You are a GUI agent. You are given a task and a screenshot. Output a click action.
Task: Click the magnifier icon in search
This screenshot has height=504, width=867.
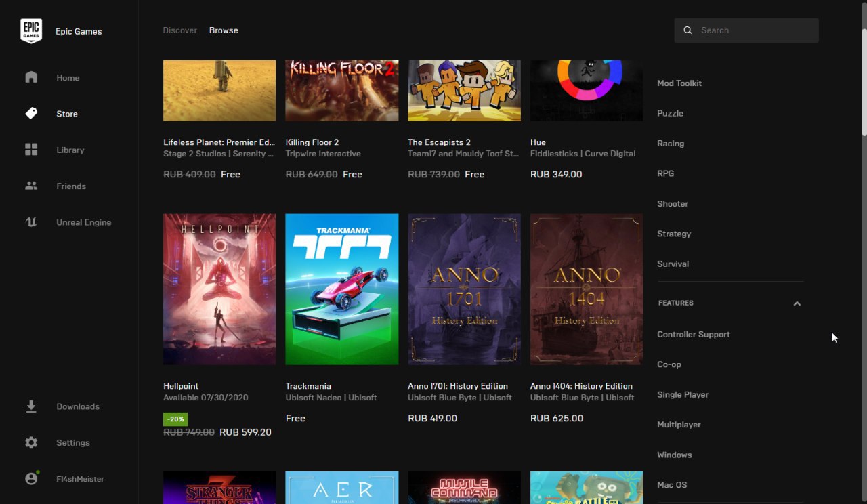[688, 30]
